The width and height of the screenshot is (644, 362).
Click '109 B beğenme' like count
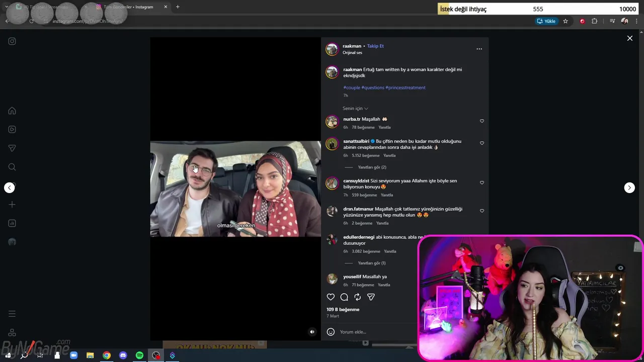tap(343, 310)
